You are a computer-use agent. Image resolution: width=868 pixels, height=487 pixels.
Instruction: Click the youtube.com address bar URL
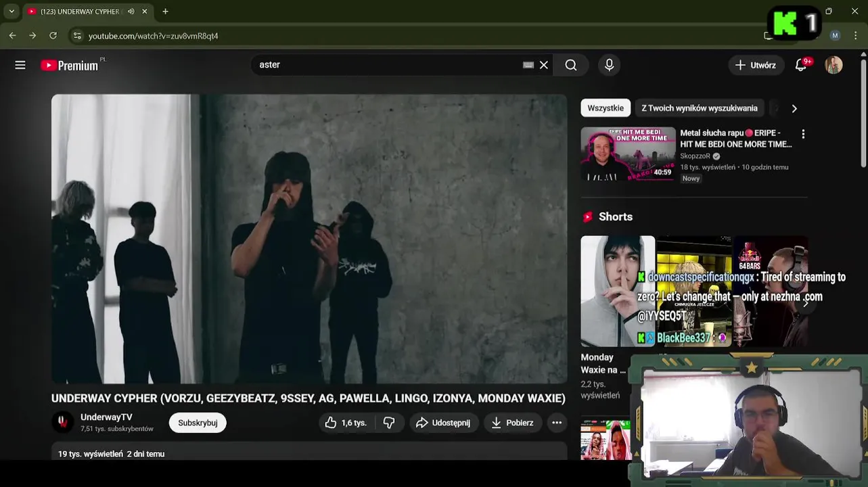[154, 36]
